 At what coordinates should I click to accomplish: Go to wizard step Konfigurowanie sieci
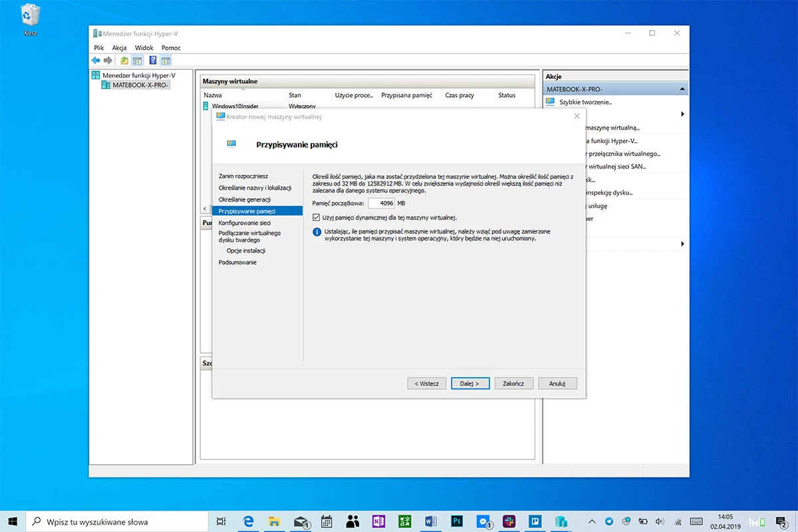click(245, 223)
